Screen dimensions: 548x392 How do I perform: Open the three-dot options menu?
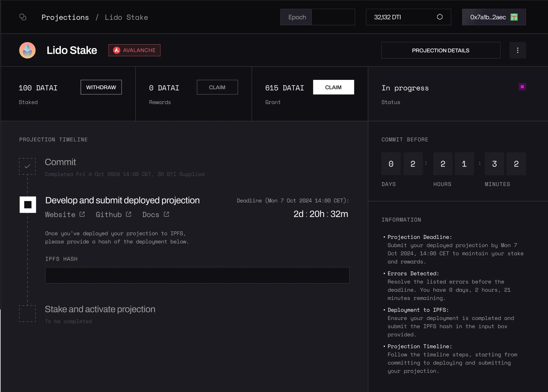518,50
